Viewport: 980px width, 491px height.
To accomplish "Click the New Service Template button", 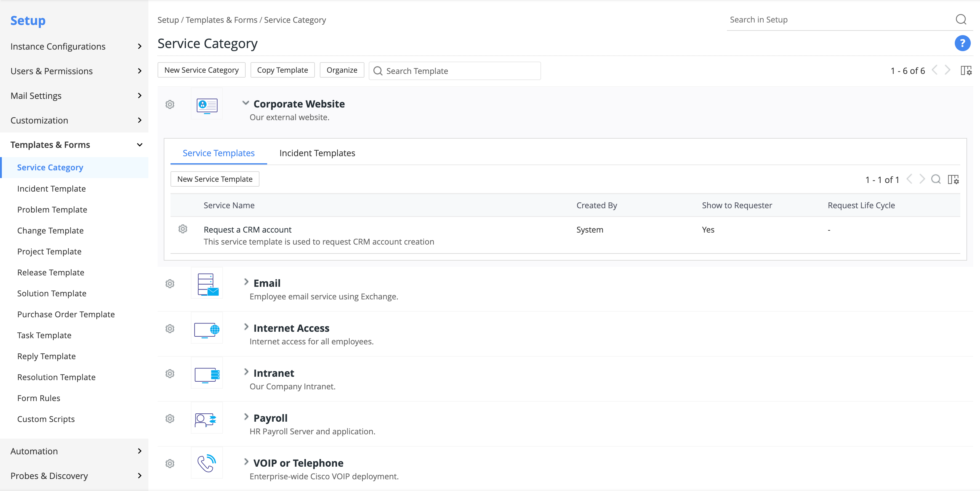I will click(215, 179).
